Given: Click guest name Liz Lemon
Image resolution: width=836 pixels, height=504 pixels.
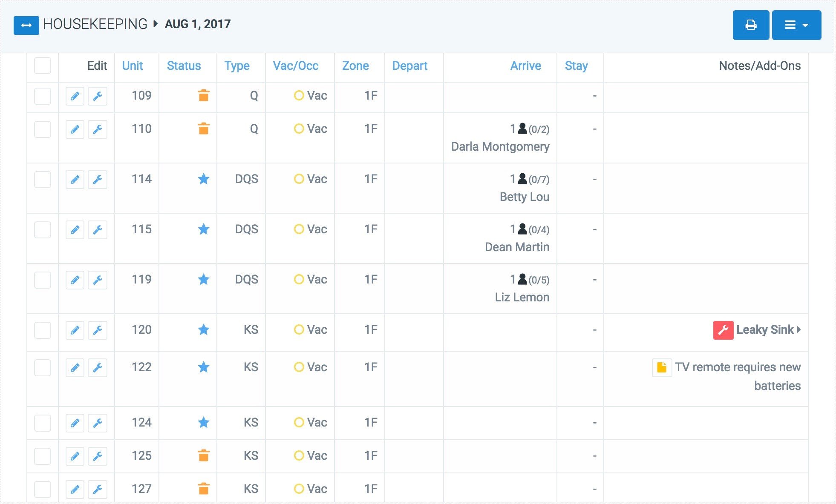Looking at the screenshot, I should tap(522, 297).
